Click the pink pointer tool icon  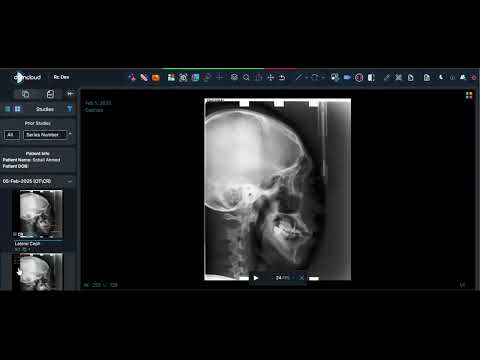(132, 78)
